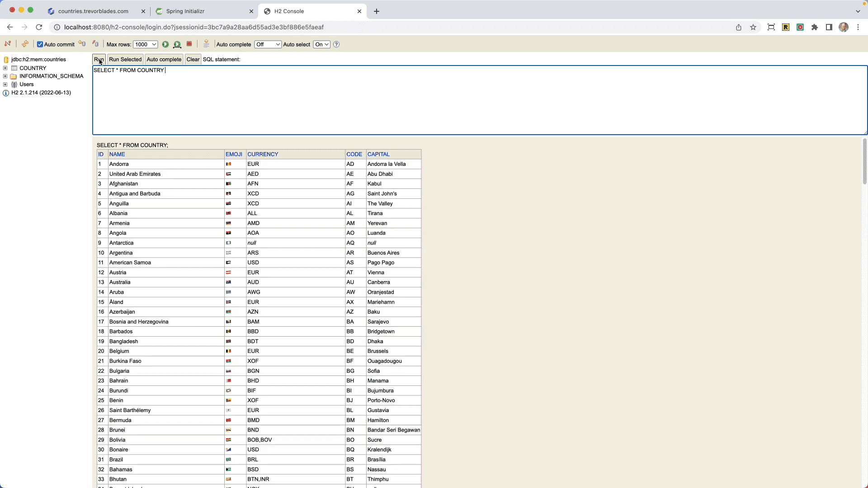Open the command History icon
The height and width of the screenshot is (488, 868).
tap(206, 44)
